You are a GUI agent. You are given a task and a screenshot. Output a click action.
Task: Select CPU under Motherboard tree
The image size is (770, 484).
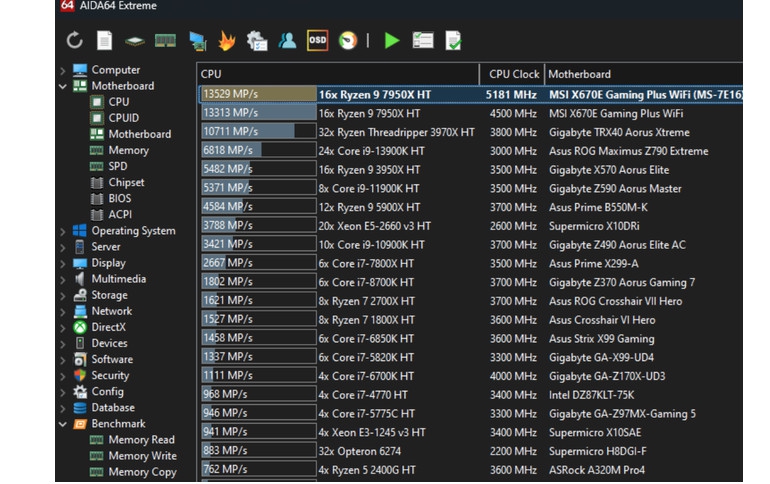[x=119, y=102]
